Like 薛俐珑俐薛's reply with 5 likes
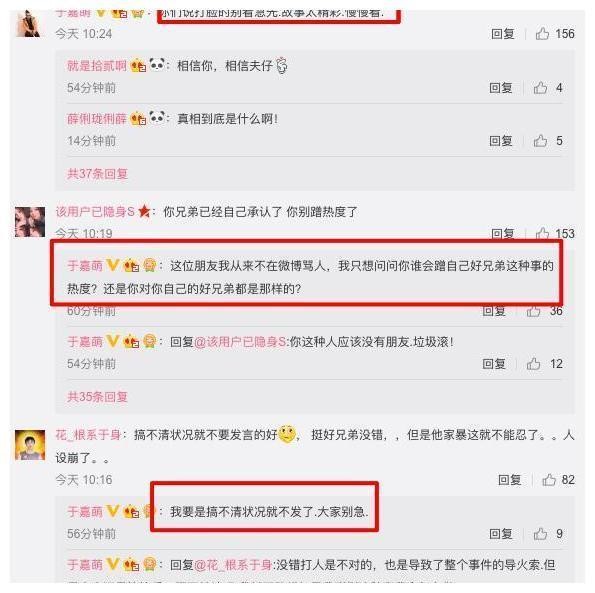 540,141
